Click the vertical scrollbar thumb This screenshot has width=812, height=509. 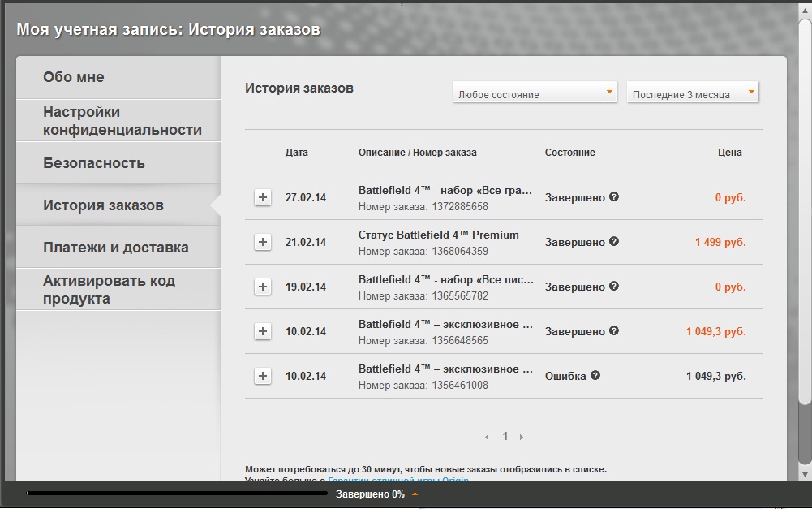804,213
